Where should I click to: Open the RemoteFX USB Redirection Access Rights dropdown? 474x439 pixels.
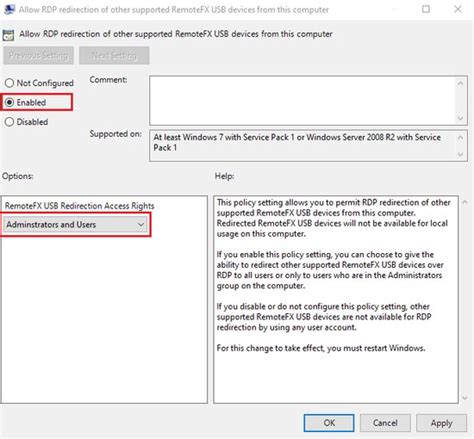(76, 225)
